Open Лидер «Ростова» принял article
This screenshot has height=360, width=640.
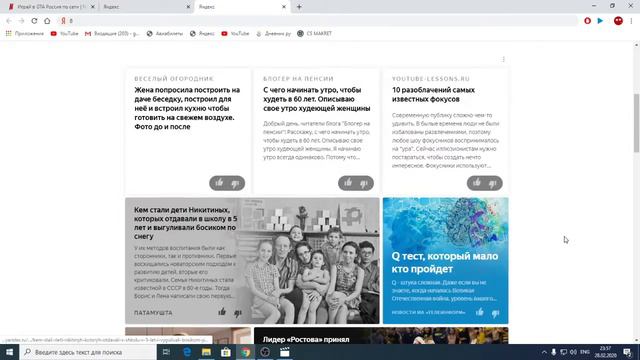point(306,339)
